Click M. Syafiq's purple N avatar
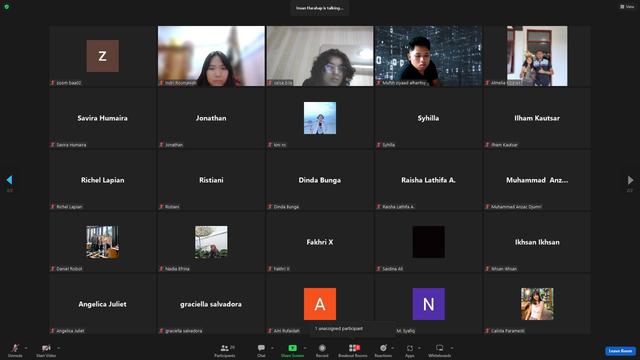Viewport: 640px width, 360px height. pyautogui.click(x=429, y=304)
